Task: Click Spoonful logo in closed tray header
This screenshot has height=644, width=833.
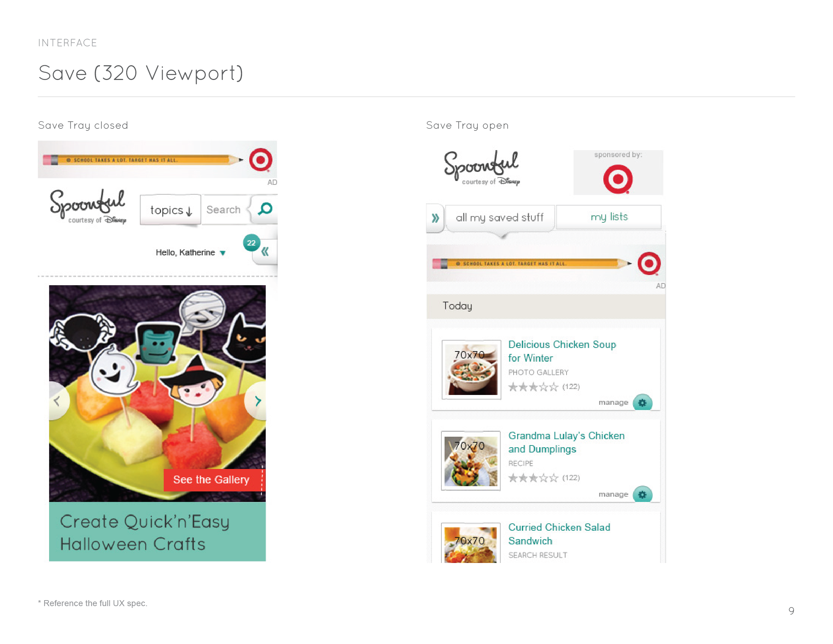Action: pos(88,206)
